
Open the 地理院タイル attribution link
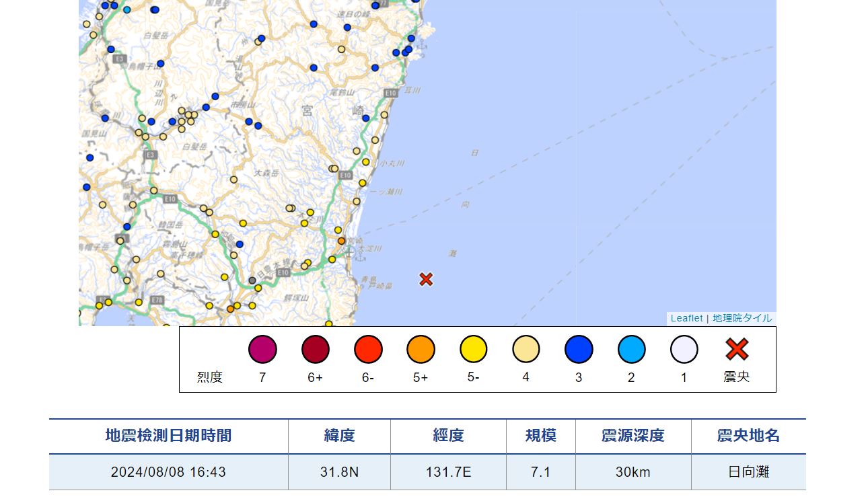[742, 318]
